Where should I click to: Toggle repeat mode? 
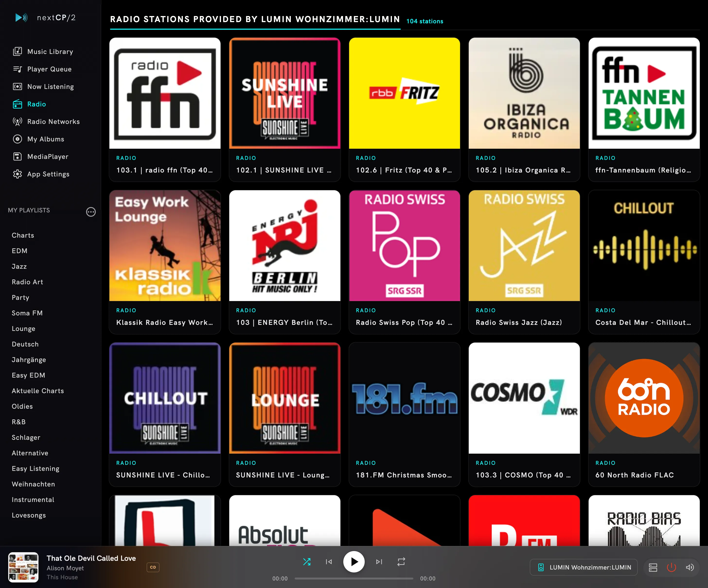click(401, 562)
